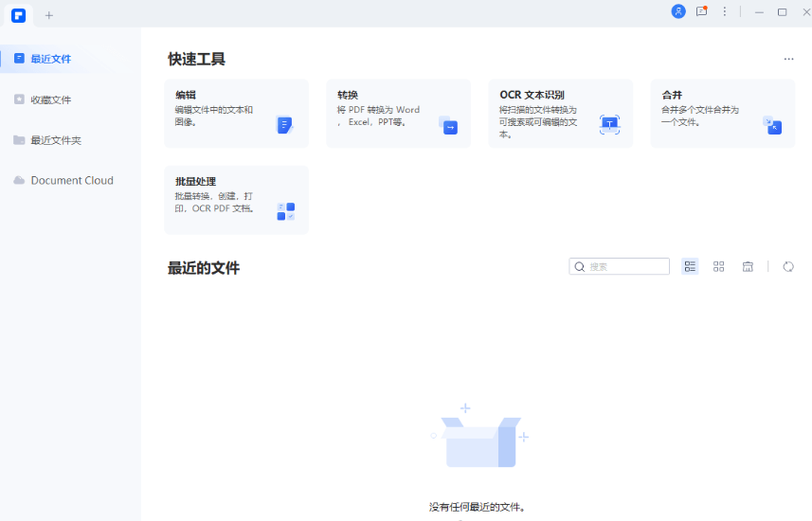
Task: Click the merge icon in 合并 card
Action: pos(772,125)
